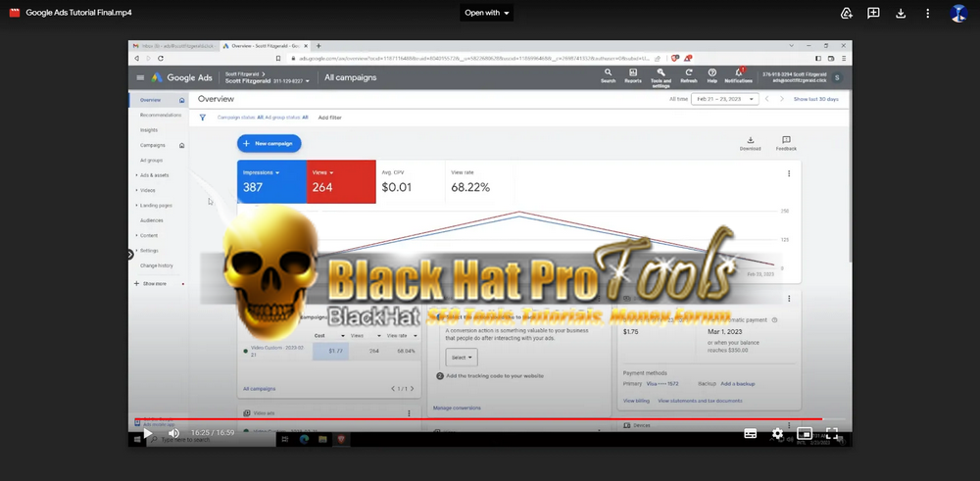Click the browser reload button in video
The image size is (980, 481).
(161, 58)
